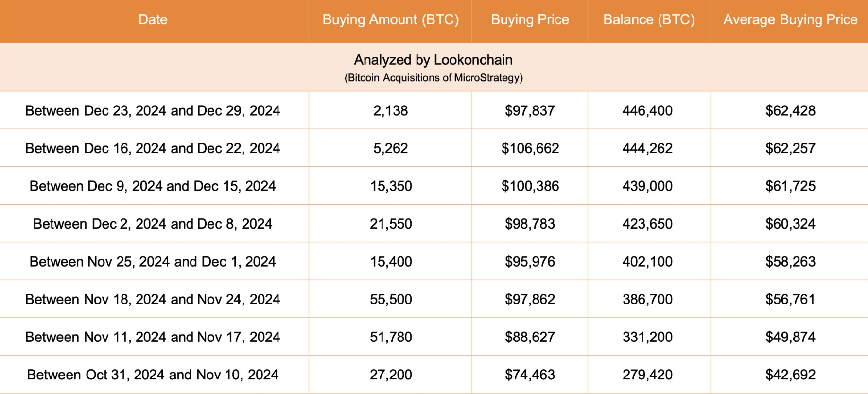The image size is (868, 394).
Task: Click the Analyzed by Lookonchain title
Action: [433, 60]
